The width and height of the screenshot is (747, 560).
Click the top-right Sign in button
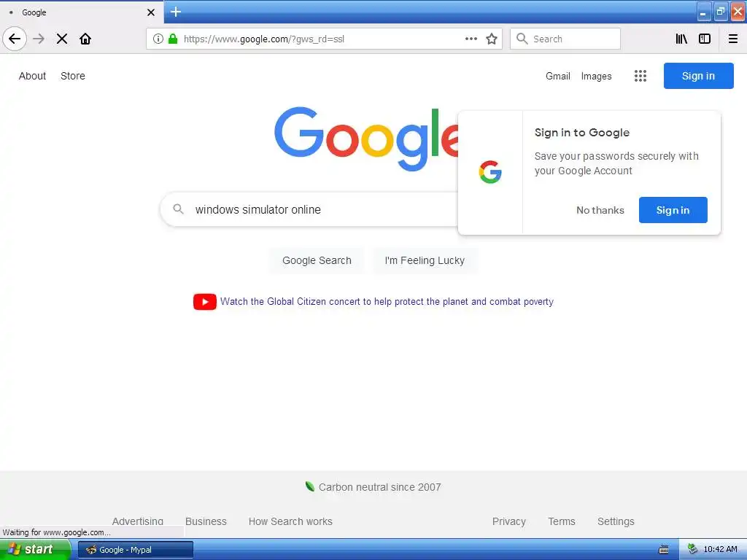pyautogui.click(x=698, y=76)
